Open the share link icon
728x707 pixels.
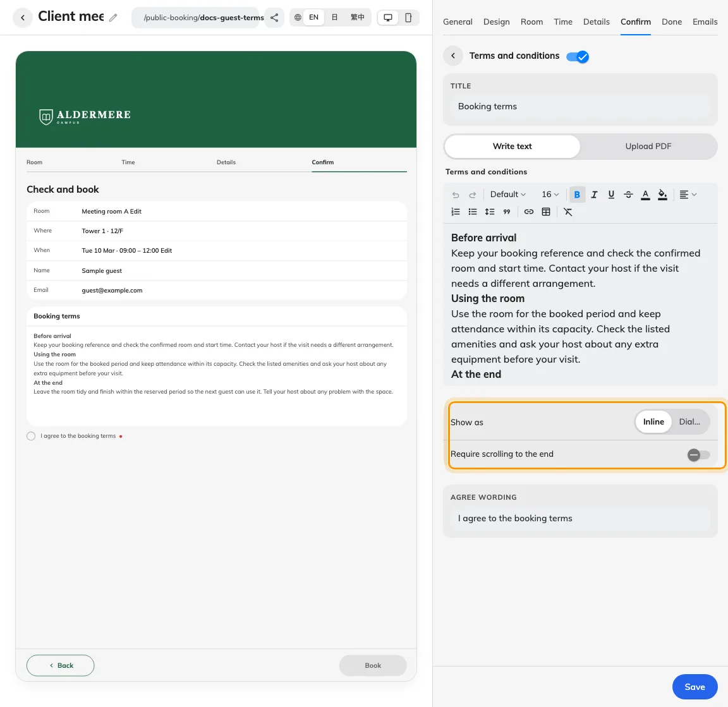click(274, 18)
